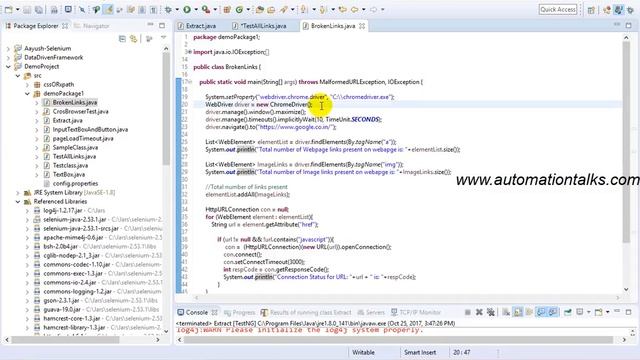Toggle Word Wrap in the Console
Image resolution: width=640 pixels, height=360 pixels.
click(x=529, y=312)
